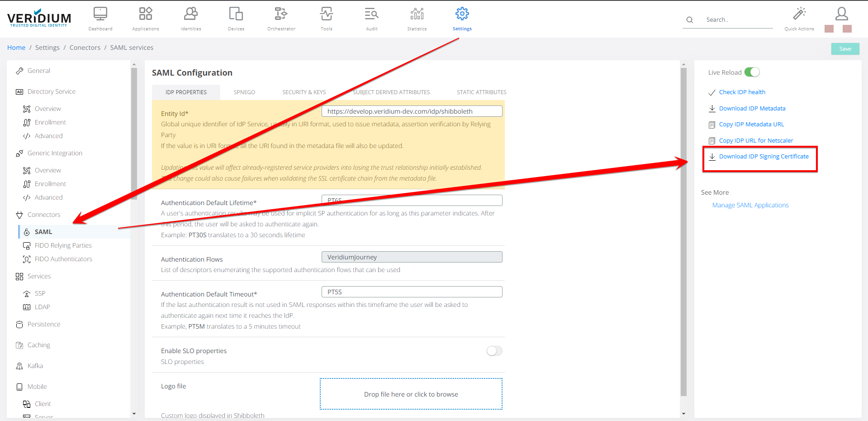Open the Applications icon in navigation bar

pos(145,14)
